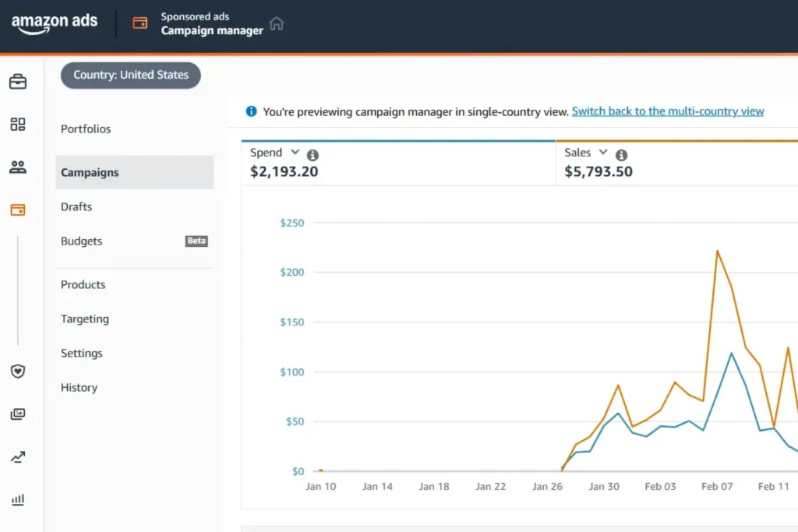Open the shield icon in left sidebar
This screenshot has width=798, height=532.
pos(18,372)
